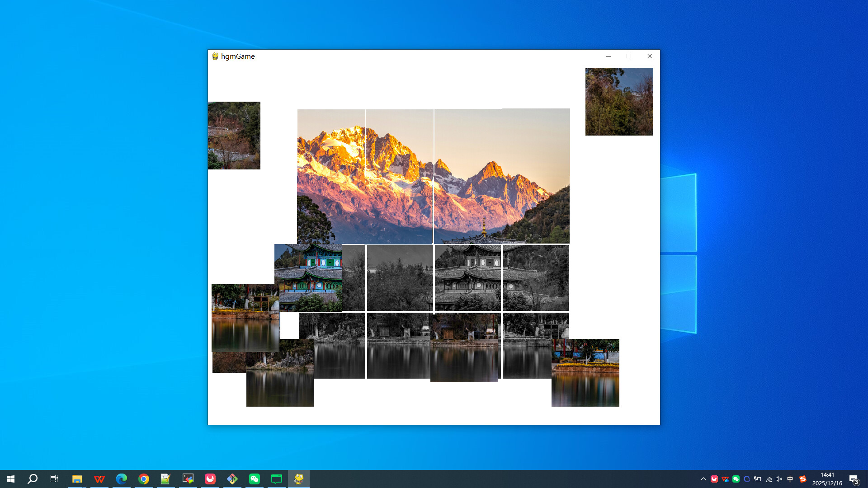868x488 pixels.
Task: Open Windows Search
Action: (32, 479)
